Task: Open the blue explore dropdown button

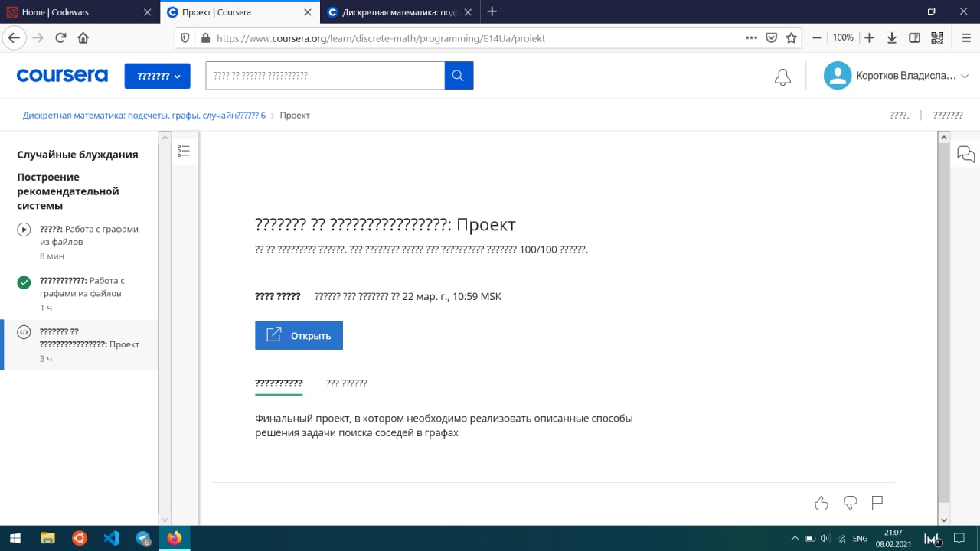Action: (x=157, y=76)
